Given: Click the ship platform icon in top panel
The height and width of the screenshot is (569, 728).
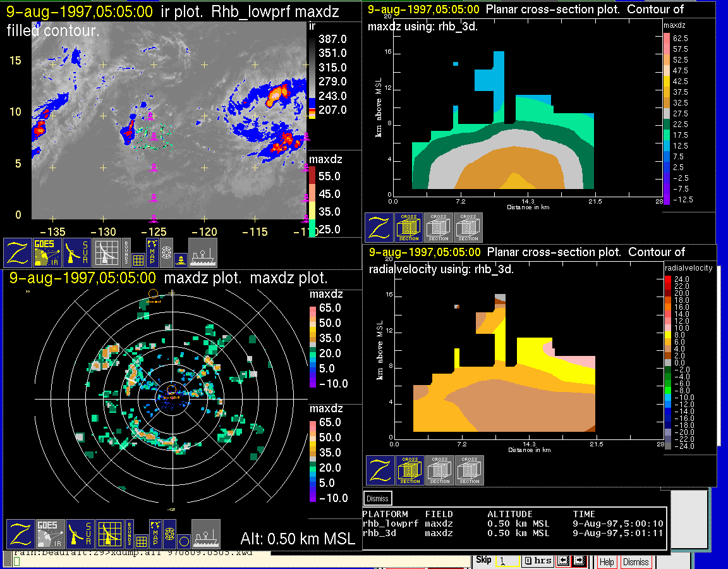Looking at the screenshot, I should 203,252.
